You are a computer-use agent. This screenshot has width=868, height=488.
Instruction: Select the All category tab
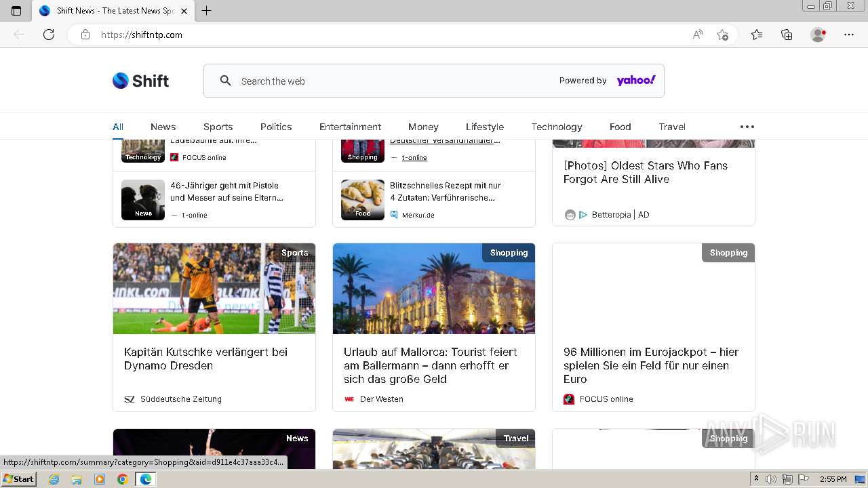coord(118,127)
